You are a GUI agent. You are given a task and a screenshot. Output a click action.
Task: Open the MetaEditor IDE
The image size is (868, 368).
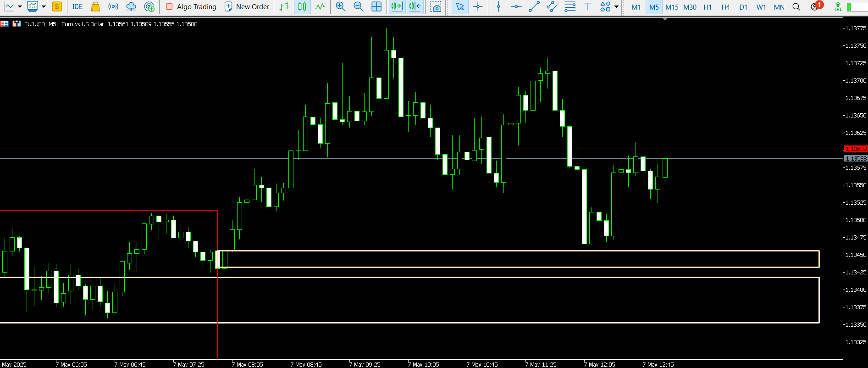(x=77, y=7)
